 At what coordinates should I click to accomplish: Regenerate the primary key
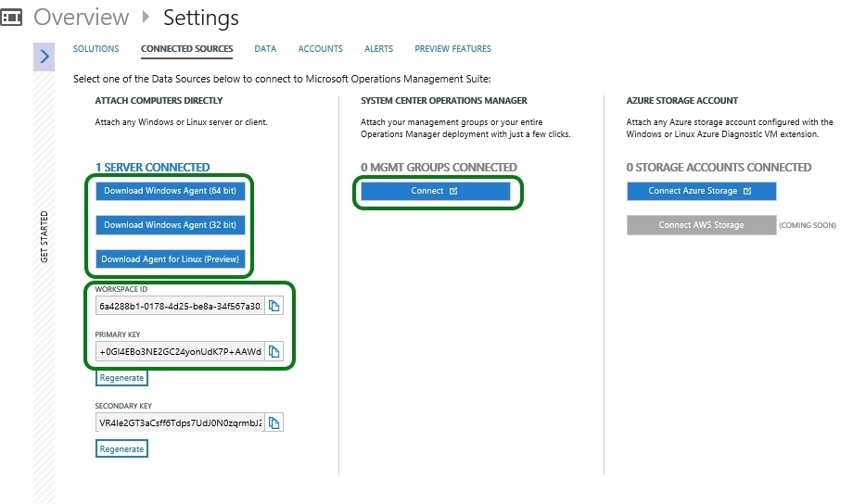(x=121, y=378)
